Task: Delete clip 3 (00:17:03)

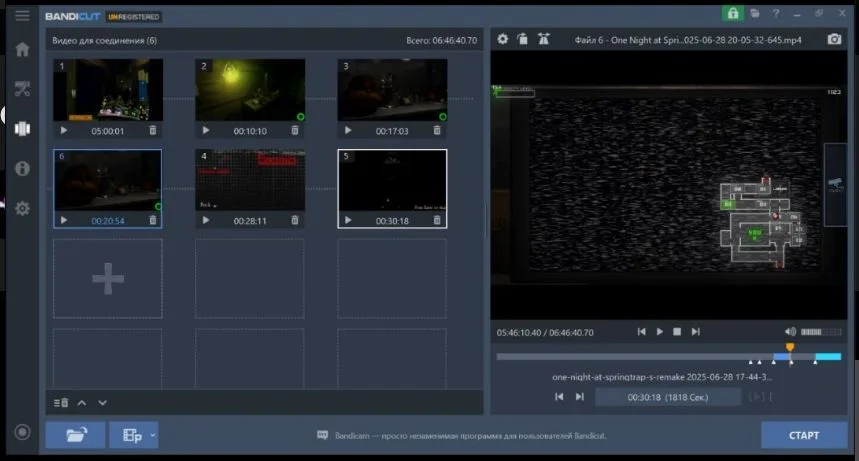Action: pyautogui.click(x=437, y=130)
